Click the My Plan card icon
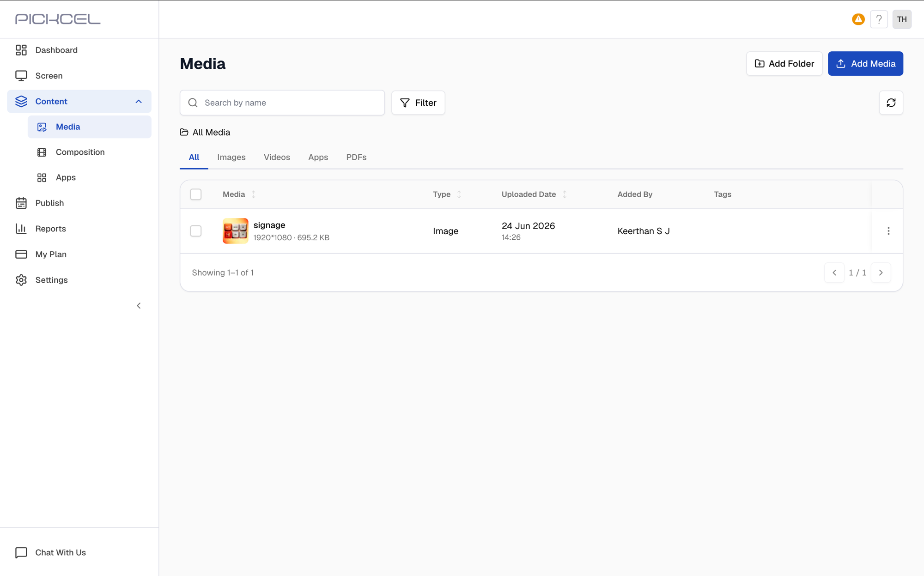 tap(21, 255)
